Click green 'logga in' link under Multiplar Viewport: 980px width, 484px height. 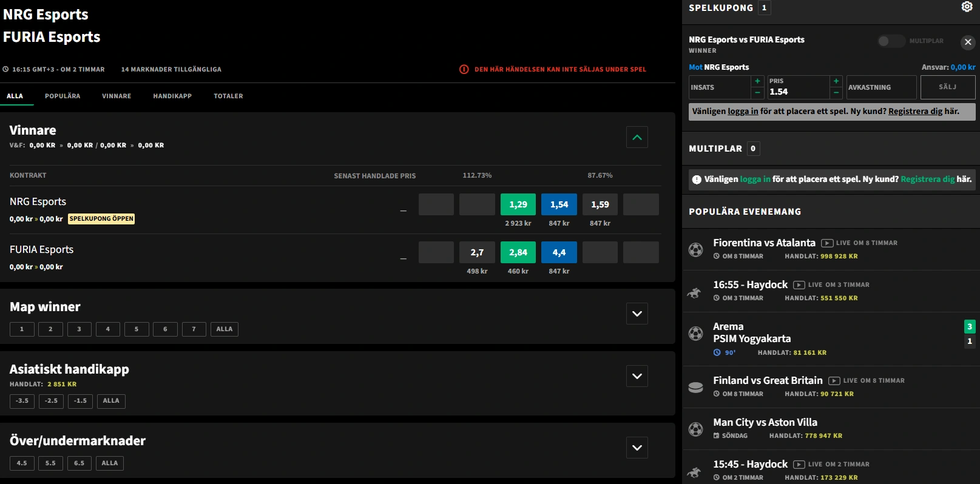coord(755,179)
